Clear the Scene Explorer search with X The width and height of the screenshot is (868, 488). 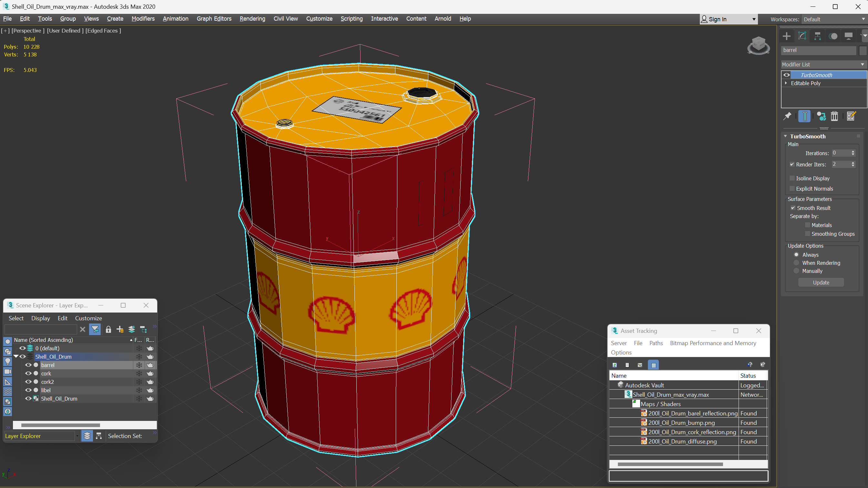pos(83,329)
